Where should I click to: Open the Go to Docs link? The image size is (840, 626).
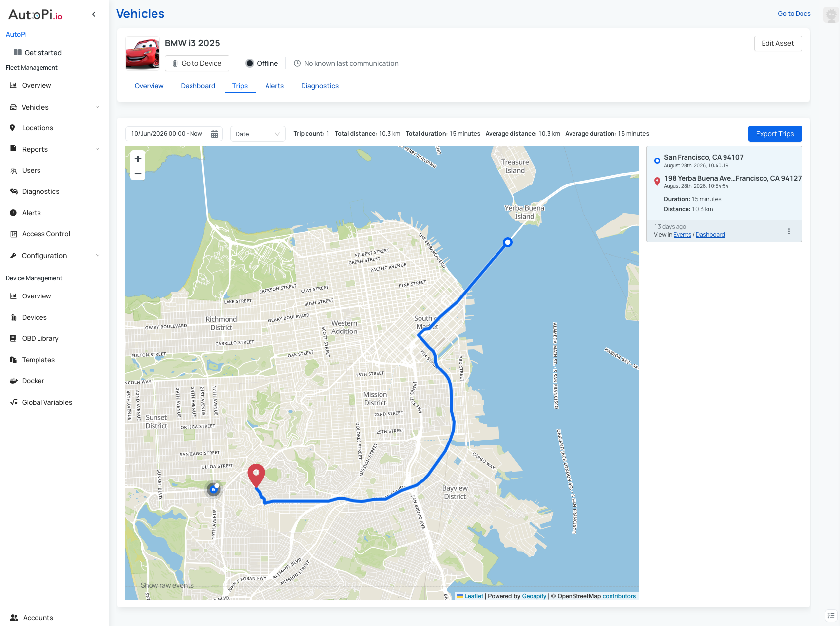tap(794, 14)
